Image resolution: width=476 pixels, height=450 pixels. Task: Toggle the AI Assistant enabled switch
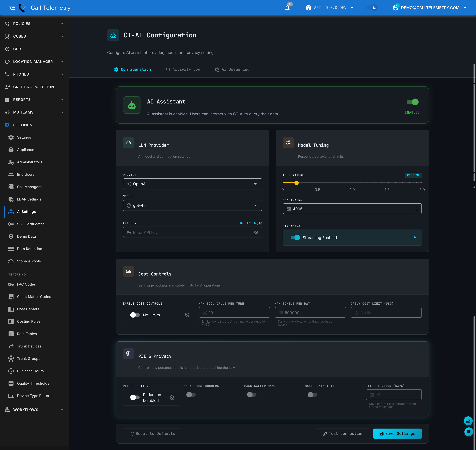tap(412, 102)
